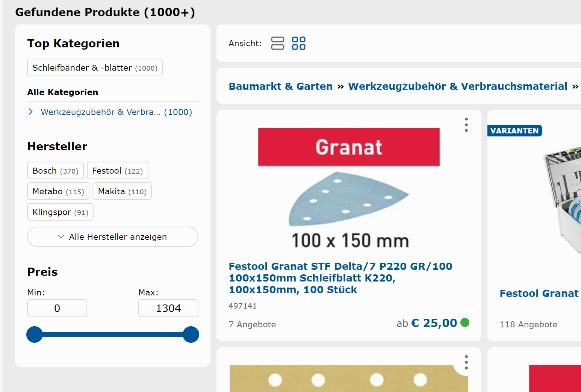Open Granat 100 x 150 mm product image
This screenshot has height=392, width=581.
tap(349, 189)
